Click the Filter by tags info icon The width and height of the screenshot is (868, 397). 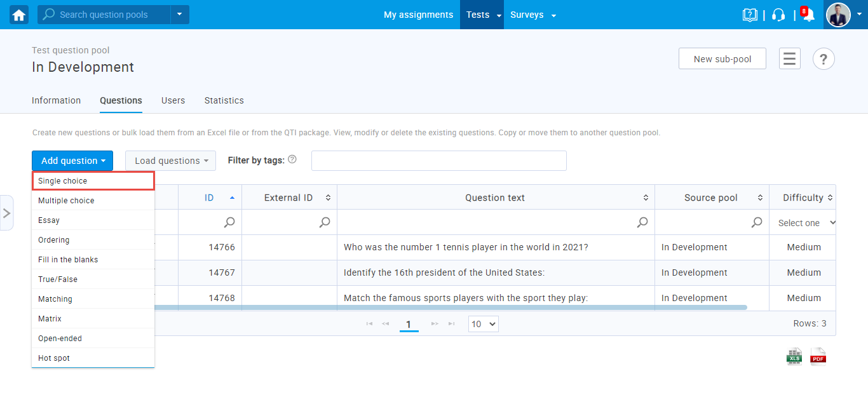(292, 159)
